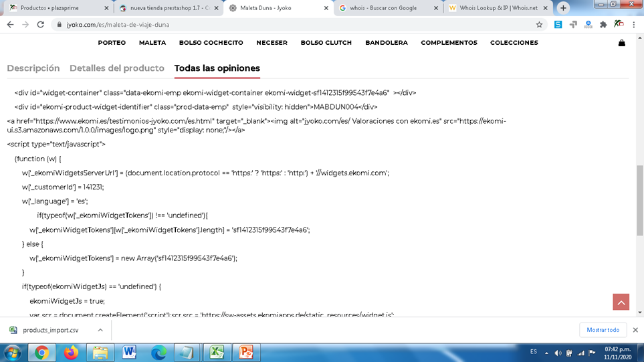644x362 pixels.
Task: Open the Chrome extensions puzzle menu
Action: [603, 25]
